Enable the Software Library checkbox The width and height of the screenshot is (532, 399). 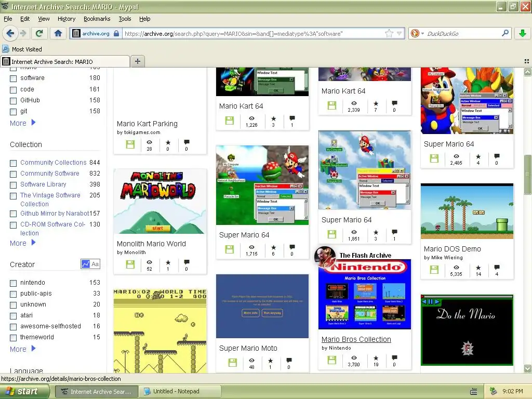click(13, 185)
